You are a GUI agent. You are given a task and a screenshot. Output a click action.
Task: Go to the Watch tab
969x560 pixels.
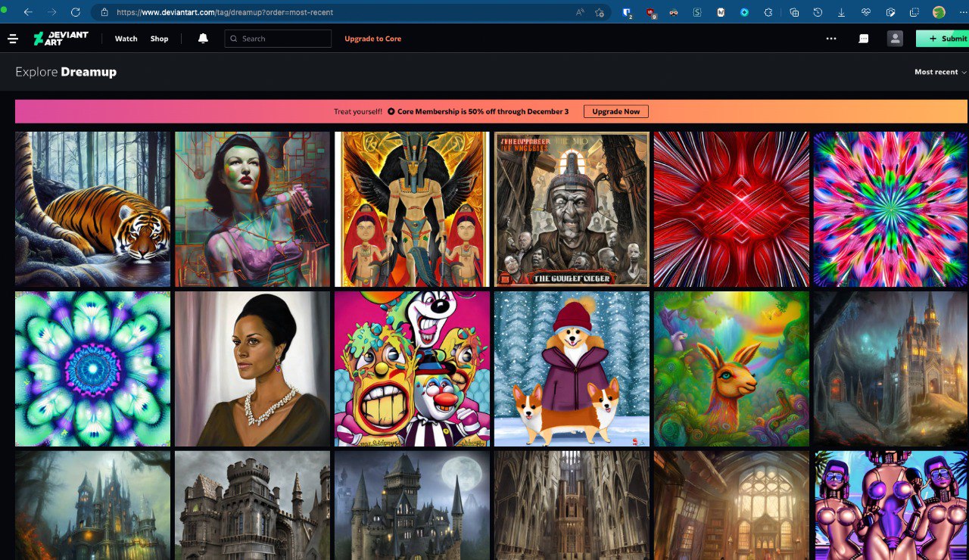click(x=126, y=39)
